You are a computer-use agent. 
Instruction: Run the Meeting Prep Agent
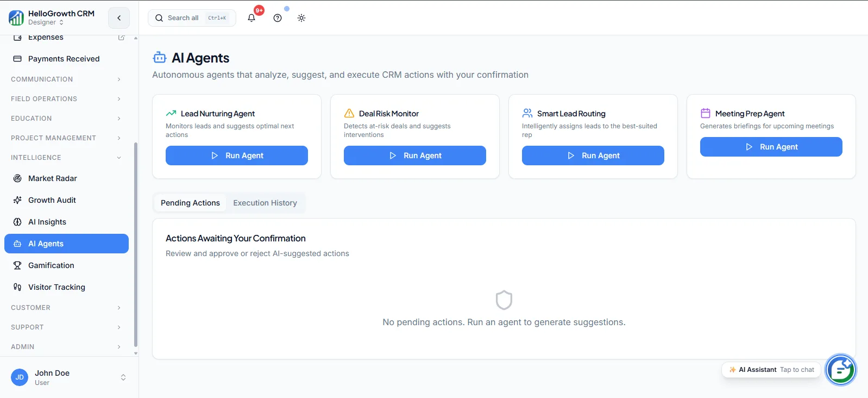771,147
